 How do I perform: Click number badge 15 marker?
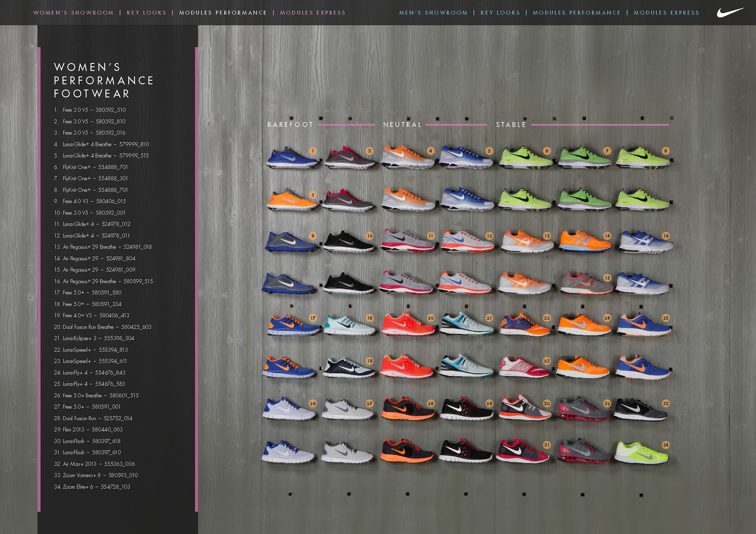pyautogui.click(x=607, y=278)
